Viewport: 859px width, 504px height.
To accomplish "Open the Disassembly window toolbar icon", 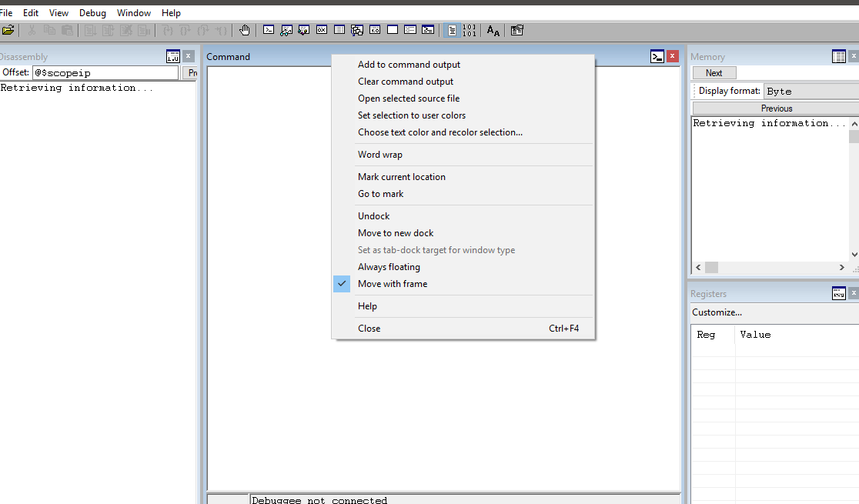I will tap(375, 30).
